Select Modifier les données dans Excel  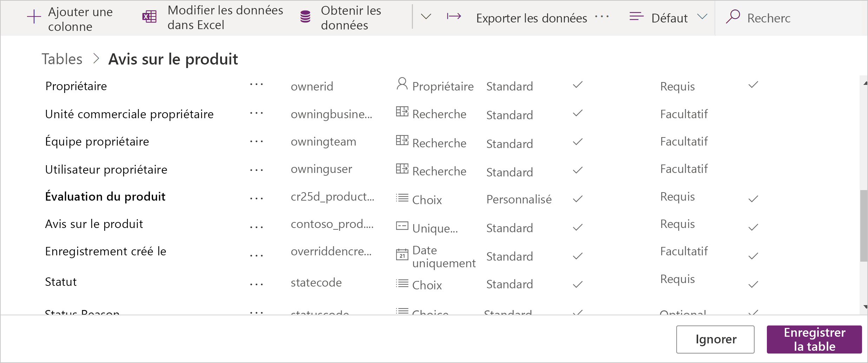point(225,18)
